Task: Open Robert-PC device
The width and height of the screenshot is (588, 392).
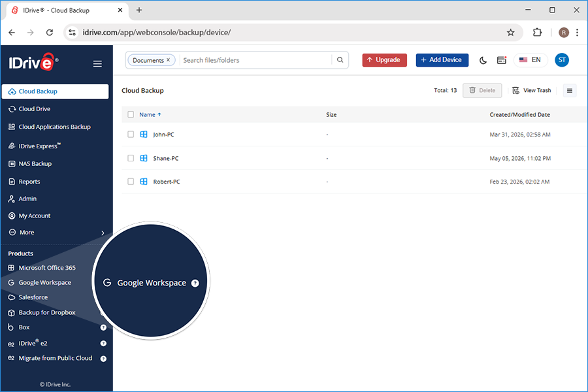Action: pyautogui.click(x=167, y=182)
